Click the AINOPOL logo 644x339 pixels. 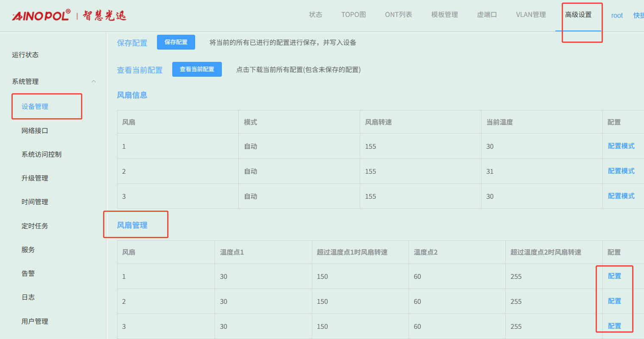click(41, 16)
